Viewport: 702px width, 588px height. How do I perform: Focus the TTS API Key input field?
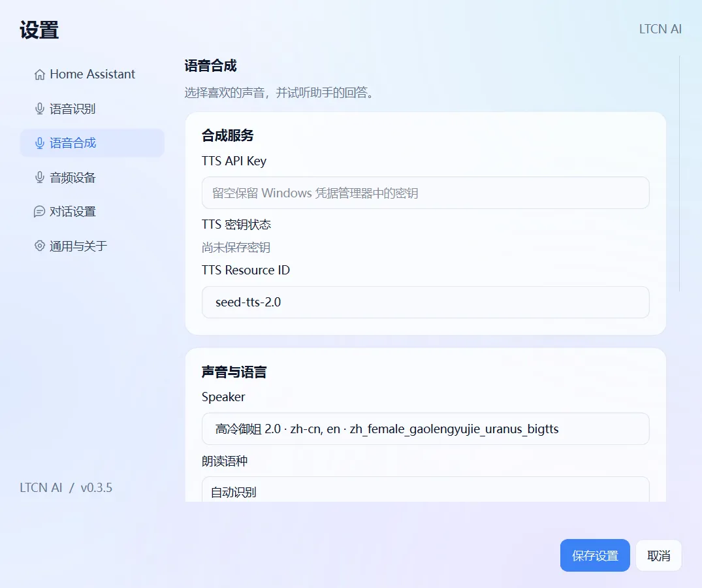click(x=425, y=193)
